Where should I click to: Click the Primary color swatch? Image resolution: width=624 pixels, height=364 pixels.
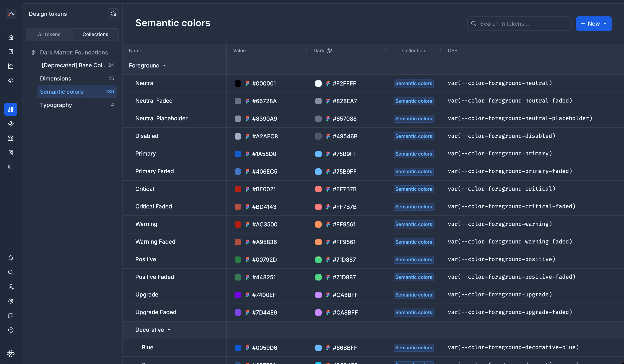pos(238,154)
